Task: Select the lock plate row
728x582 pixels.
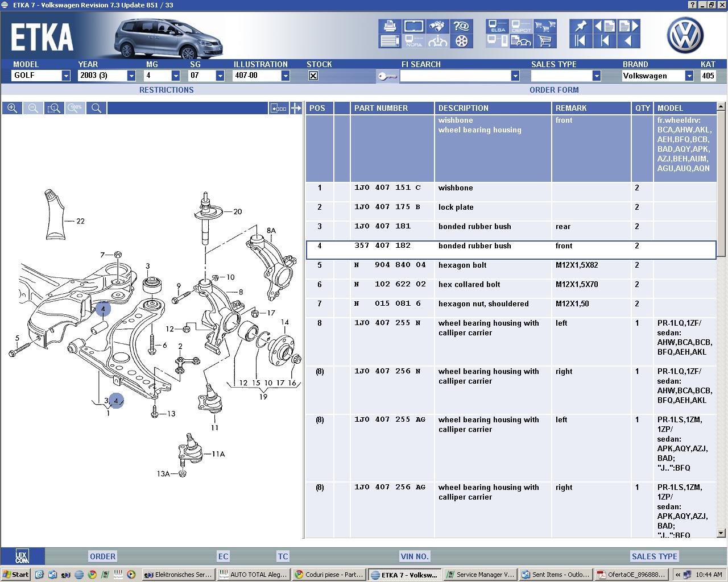Action: click(x=511, y=211)
